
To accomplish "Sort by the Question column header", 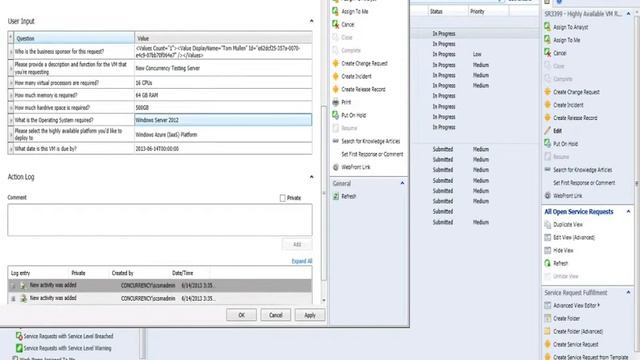I will click(73, 38).
